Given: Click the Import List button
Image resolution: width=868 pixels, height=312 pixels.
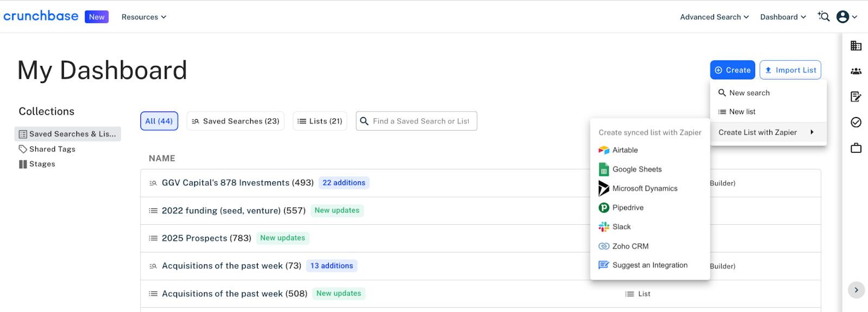Looking at the screenshot, I should tap(790, 70).
